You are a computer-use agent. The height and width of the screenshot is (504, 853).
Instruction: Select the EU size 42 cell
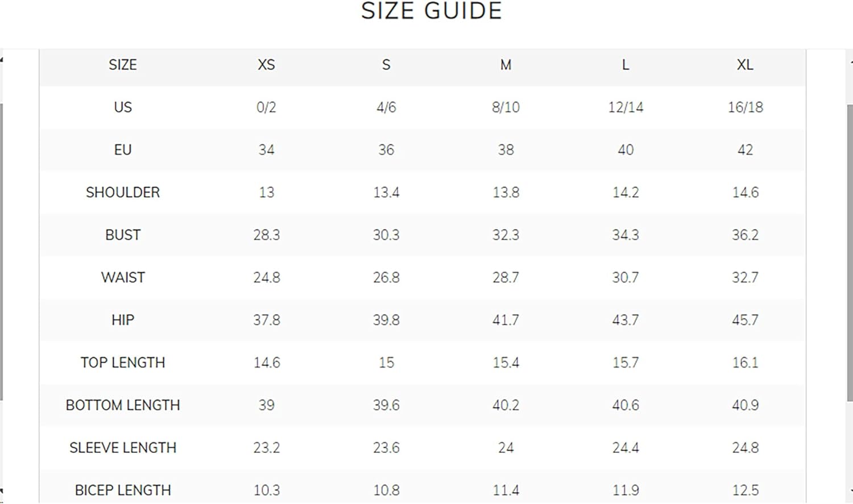coord(745,150)
